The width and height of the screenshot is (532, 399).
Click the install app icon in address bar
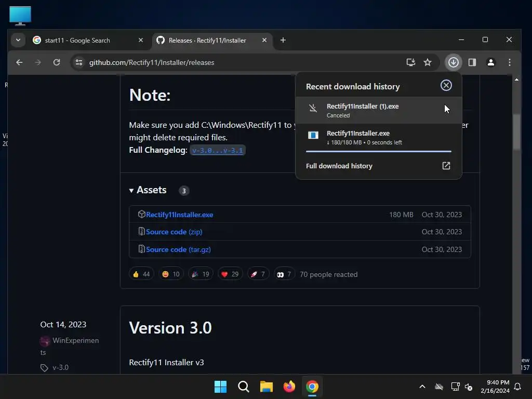point(410,62)
